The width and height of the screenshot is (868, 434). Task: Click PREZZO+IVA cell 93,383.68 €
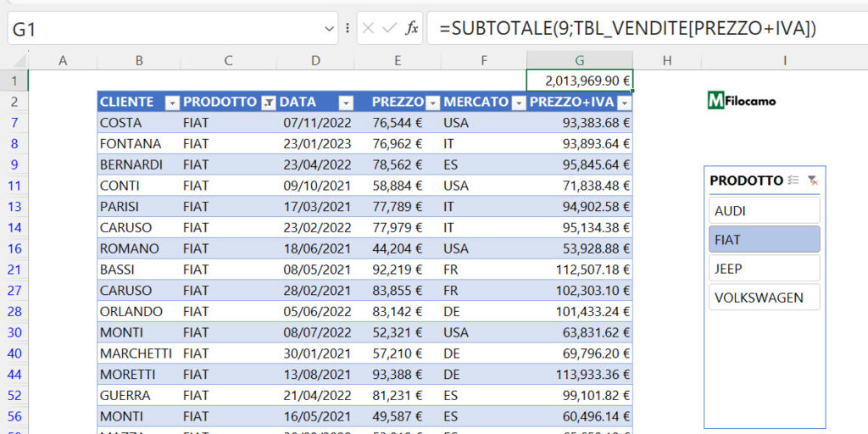(580, 123)
